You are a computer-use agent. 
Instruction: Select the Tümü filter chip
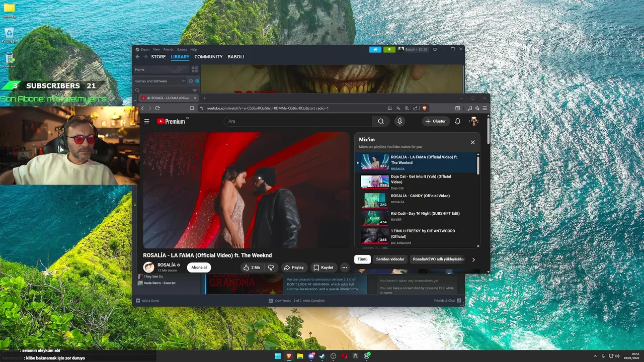pyautogui.click(x=362, y=259)
